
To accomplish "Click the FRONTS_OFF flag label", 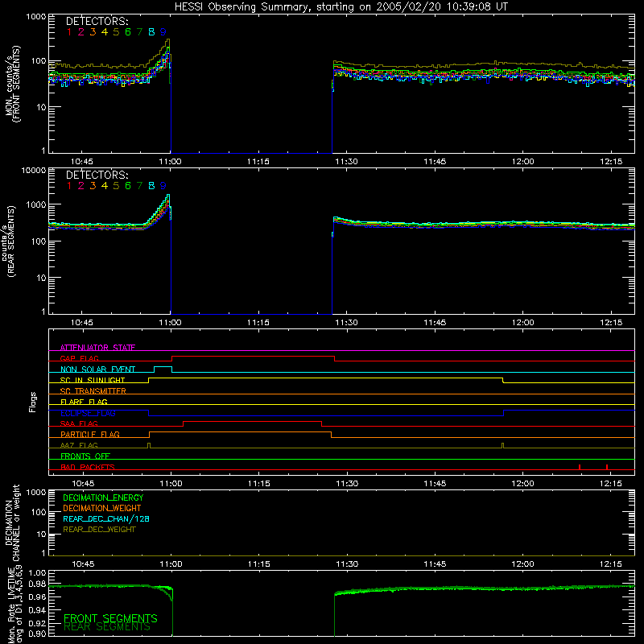I will click(85, 456).
